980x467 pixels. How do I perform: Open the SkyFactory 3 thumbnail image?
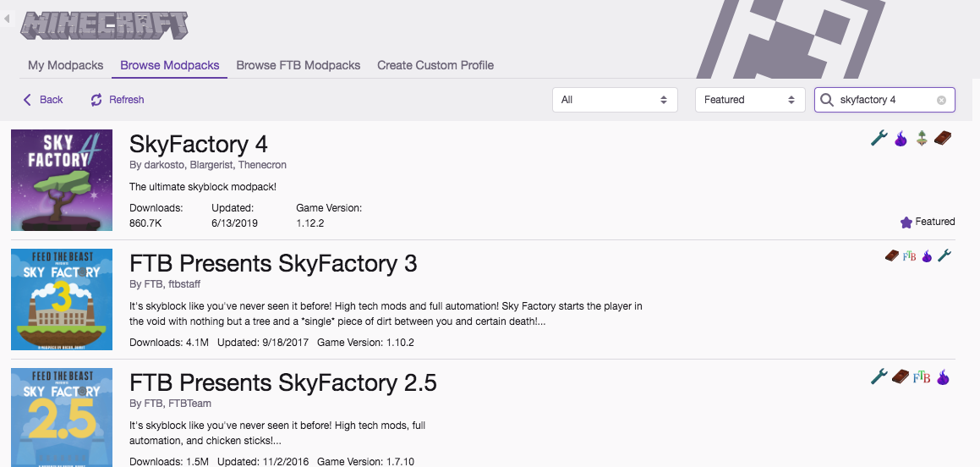(62, 299)
